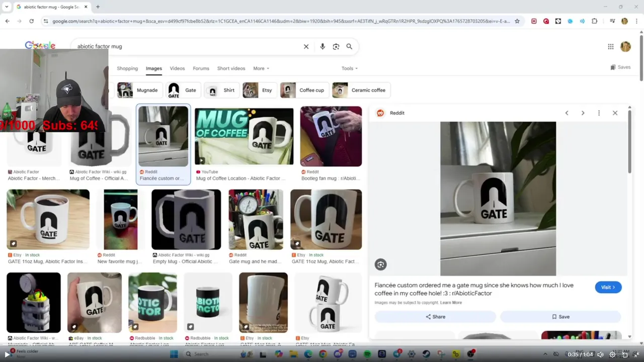Open the Saves collection link
The height and width of the screenshot is (362, 644).
tap(620, 67)
